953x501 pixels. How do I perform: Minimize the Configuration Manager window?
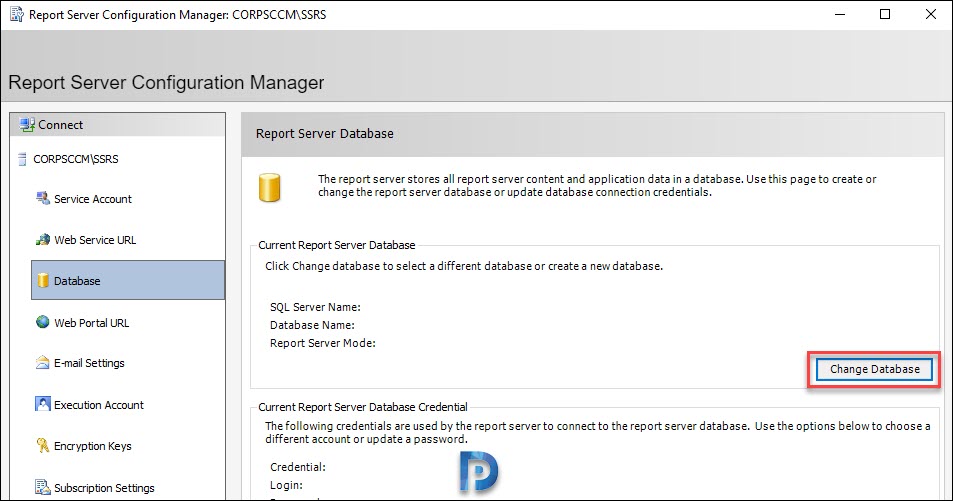click(840, 15)
